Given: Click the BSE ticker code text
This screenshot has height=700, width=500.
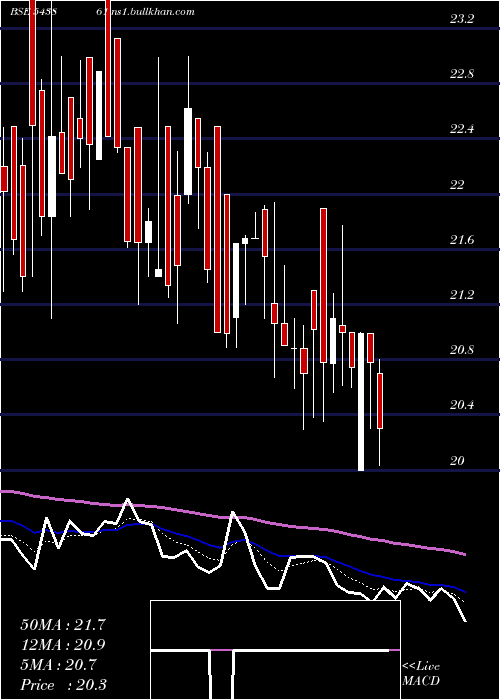Looking at the screenshot, I should [33, 12].
